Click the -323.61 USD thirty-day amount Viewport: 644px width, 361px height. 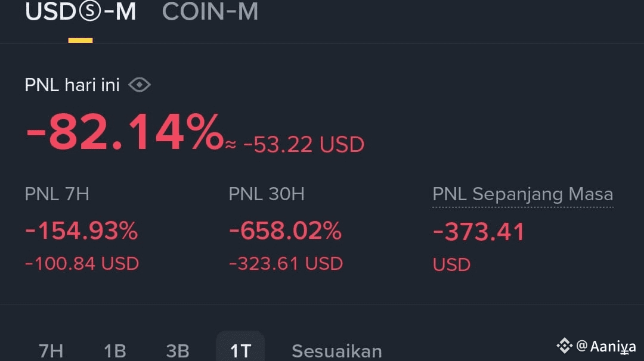286,263
